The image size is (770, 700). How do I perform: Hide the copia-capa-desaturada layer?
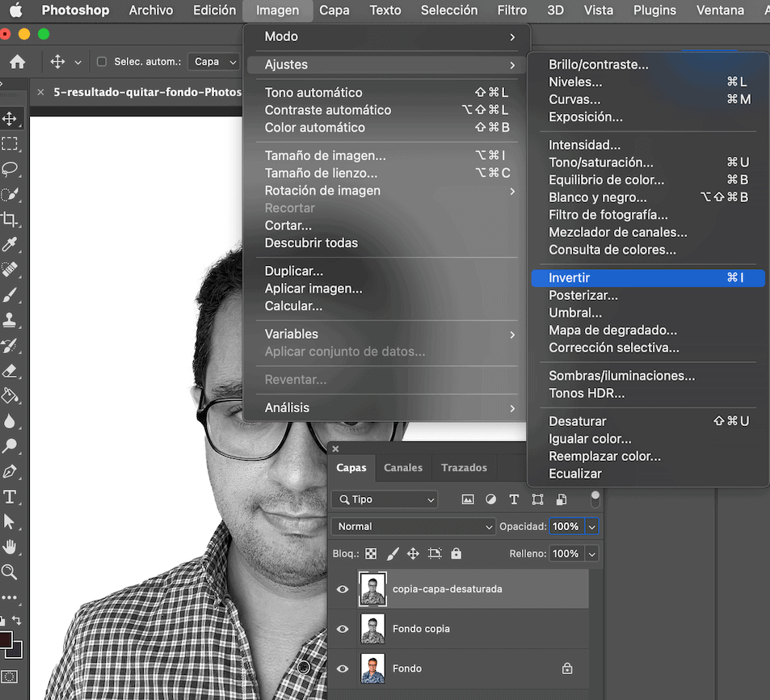click(343, 589)
